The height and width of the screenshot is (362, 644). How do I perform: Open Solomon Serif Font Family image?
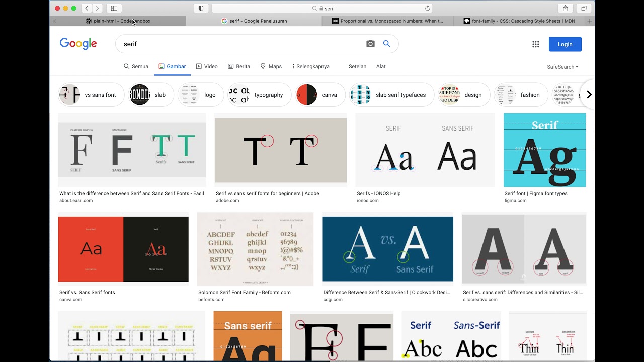click(x=255, y=249)
